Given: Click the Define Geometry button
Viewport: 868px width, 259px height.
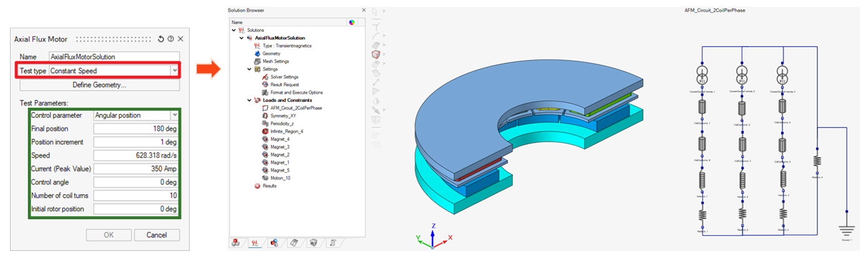Looking at the screenshot, I should pyautogui.click(x=99, y=84).
